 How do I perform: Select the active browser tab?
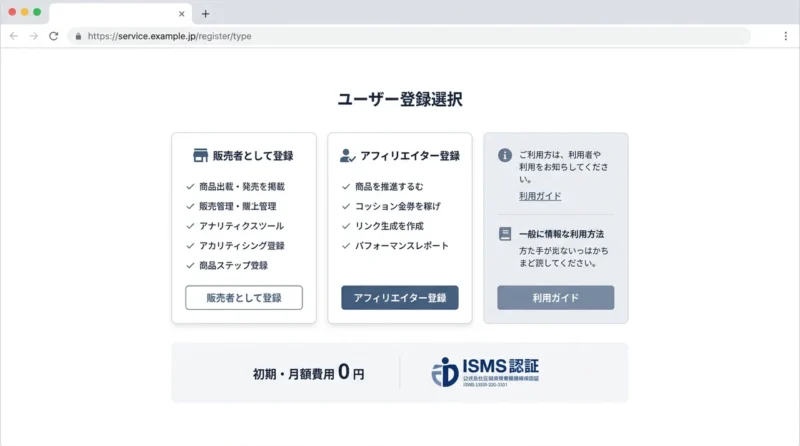tap(120, 14)
